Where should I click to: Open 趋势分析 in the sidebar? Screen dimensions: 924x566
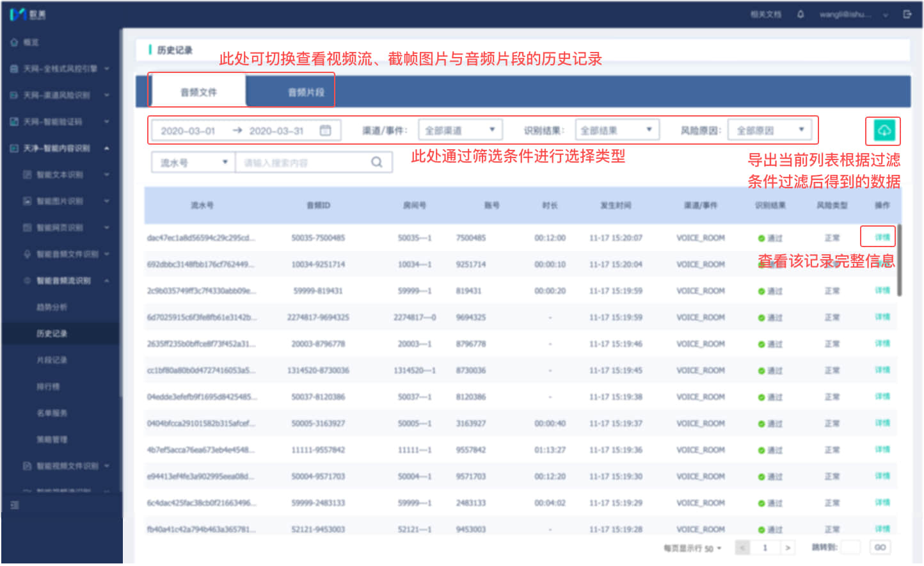[x=52, y=307]
